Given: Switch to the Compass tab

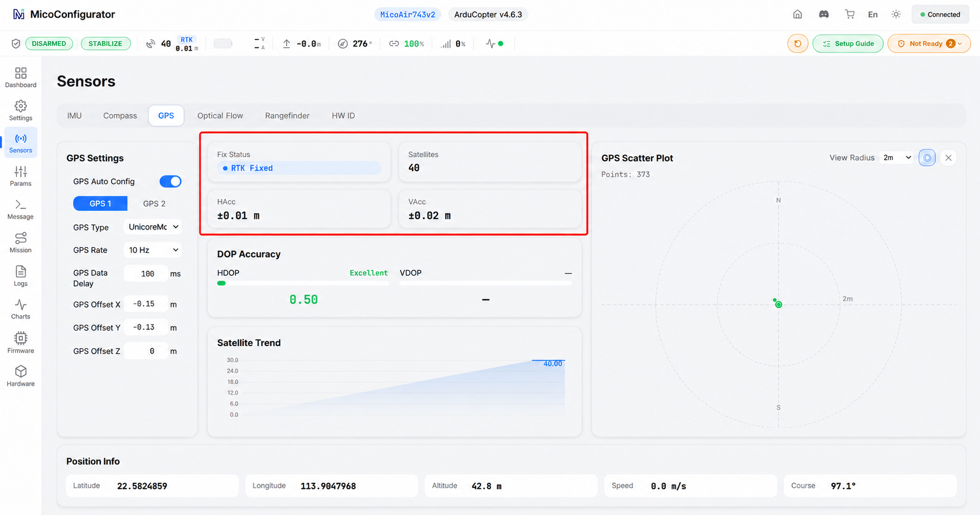Looking at the screenshot, I should [x=120, y=116].
